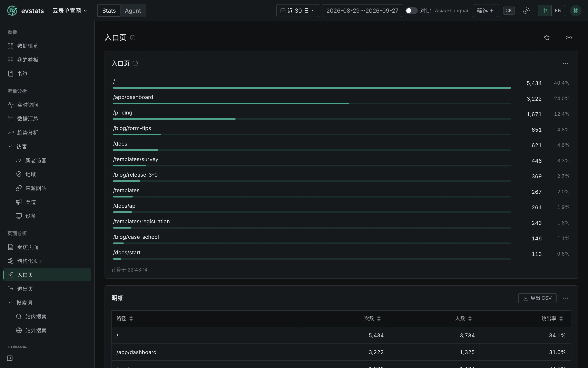Image resolution: width=588 pixels, height=368 pixels.
Task: Open the 近 30 日 range dropdown
Action: [x=298, y=11]
